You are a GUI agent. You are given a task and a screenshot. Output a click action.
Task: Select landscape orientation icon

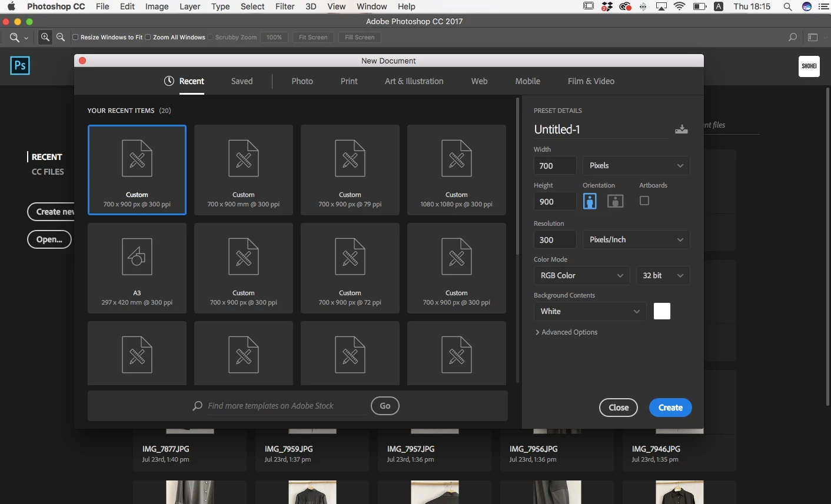(x=615, y=201)
